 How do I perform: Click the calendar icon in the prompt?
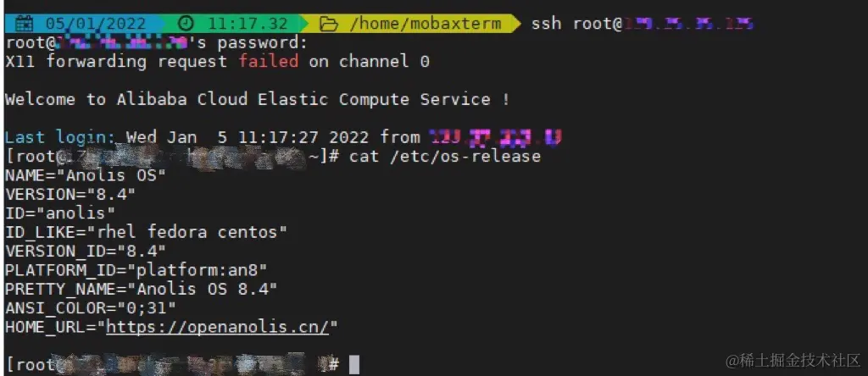click(x=24, y=24)
